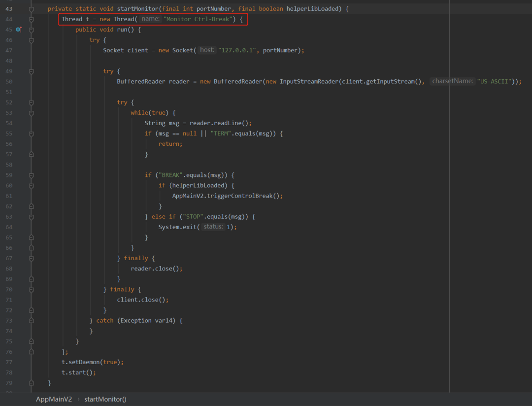Click the override gutter icon on line 45
Viewport: 532px width, 406px height.
(x=19, y=30)
